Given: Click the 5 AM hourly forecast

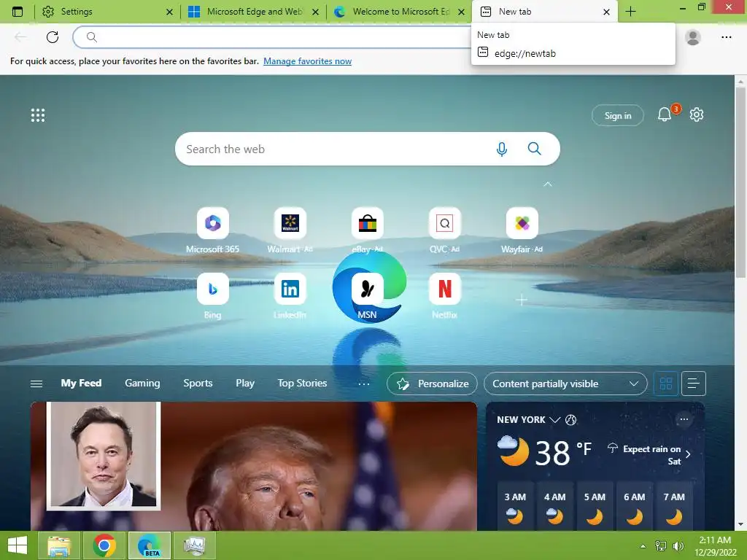Looking at the screenshot, I should (595, 507).
